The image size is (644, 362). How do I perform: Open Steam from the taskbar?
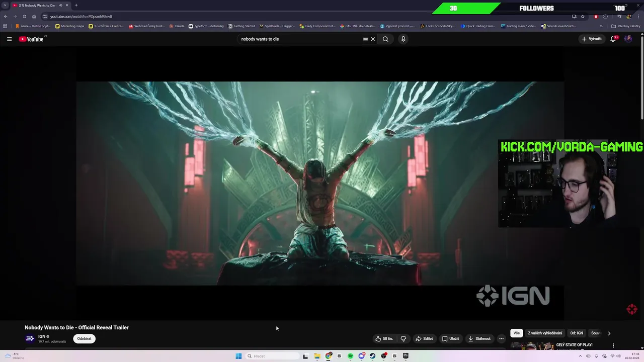[372, 356]
